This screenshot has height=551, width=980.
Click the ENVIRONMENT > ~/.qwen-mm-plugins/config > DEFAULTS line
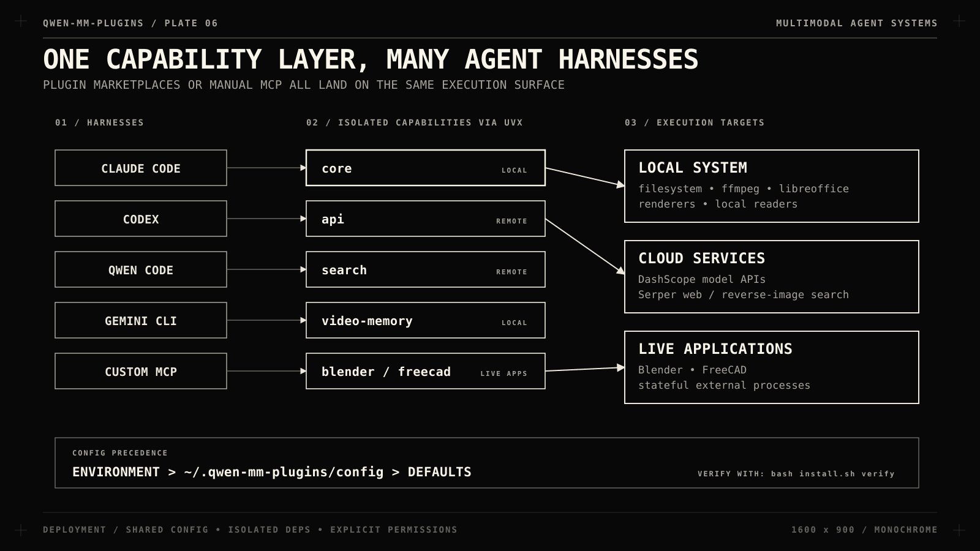point(272,472)
